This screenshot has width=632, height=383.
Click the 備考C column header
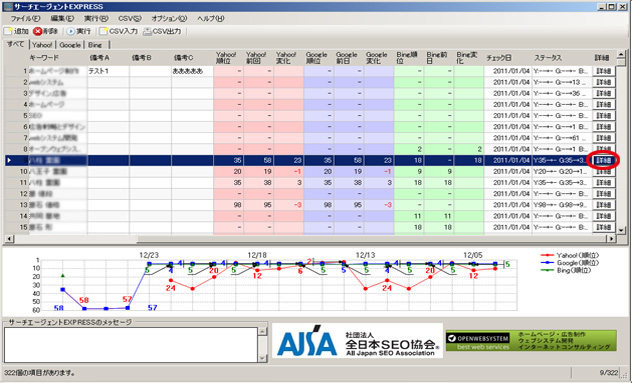192,58
